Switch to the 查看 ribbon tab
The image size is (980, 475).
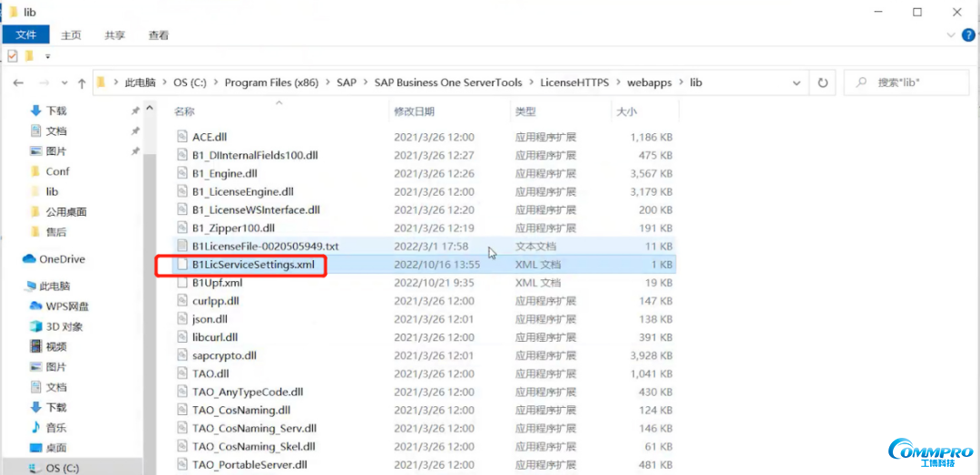(159, 35)
